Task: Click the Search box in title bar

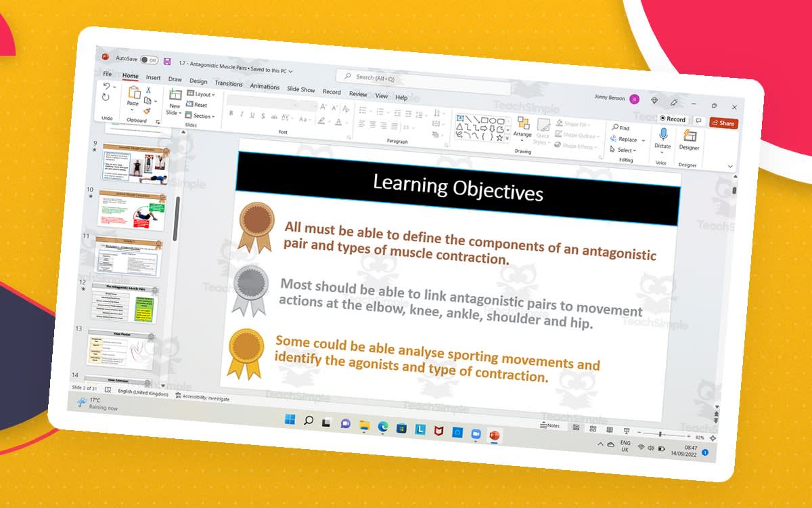Action: tap(423, 82)
